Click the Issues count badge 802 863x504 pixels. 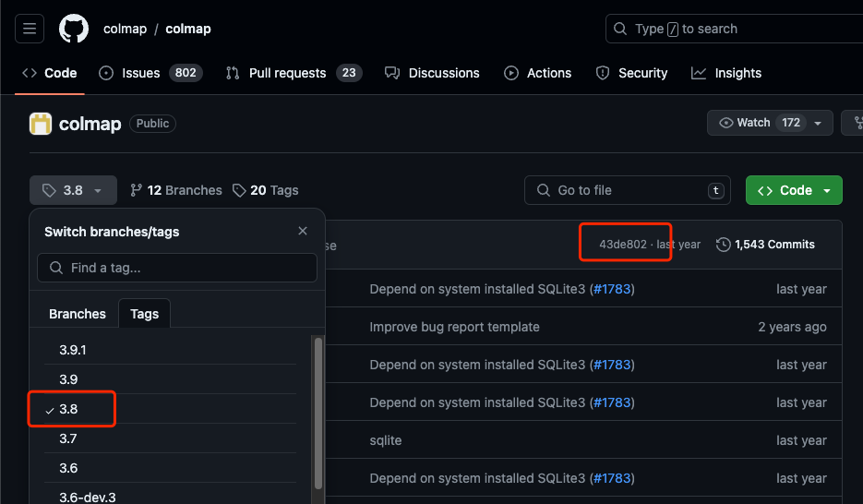click(x=186, y=73)
